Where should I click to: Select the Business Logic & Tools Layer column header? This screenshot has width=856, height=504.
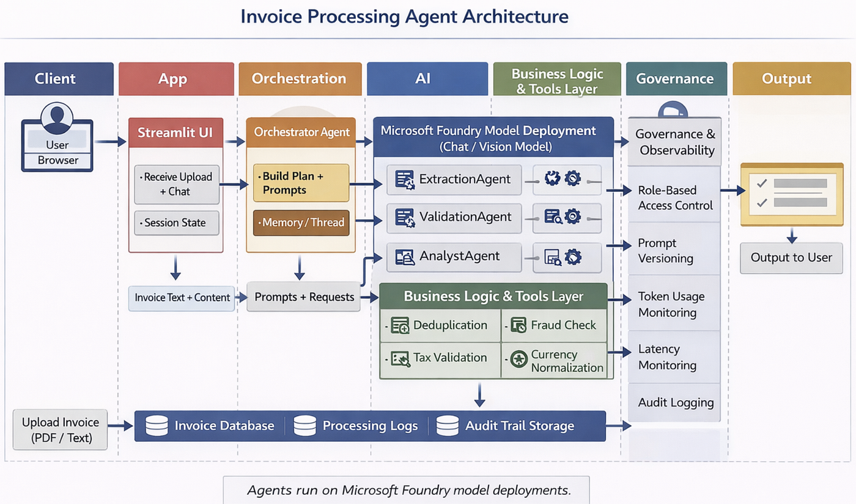(557, 79)
